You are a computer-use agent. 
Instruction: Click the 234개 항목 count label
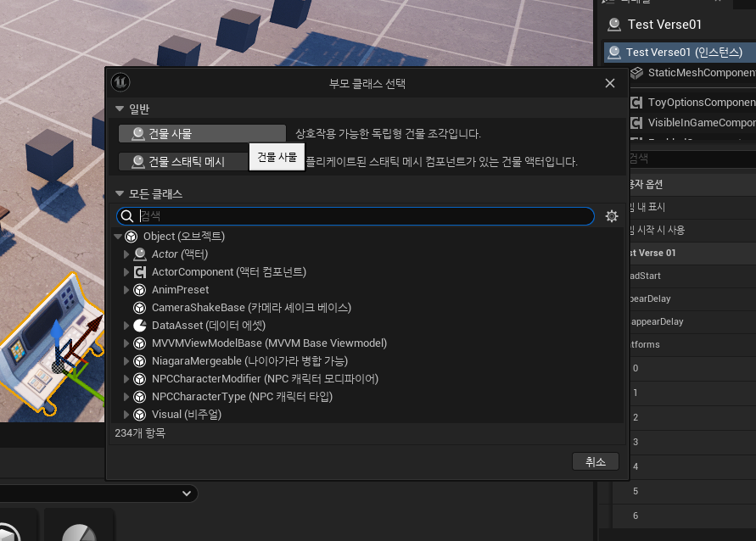[x=140, y=433]
